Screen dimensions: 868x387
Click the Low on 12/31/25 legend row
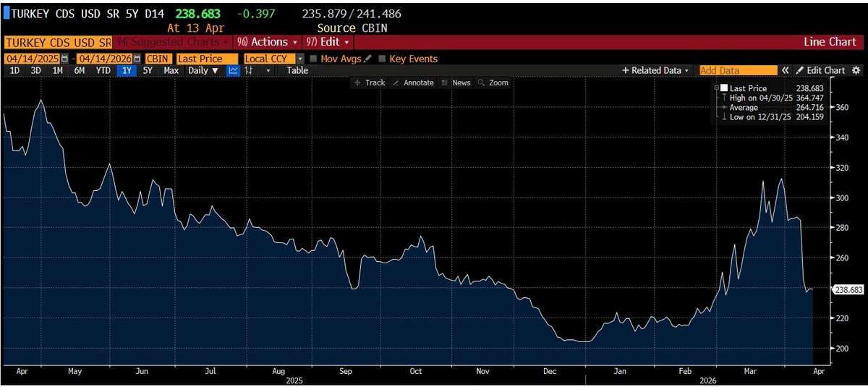point(773,116)
